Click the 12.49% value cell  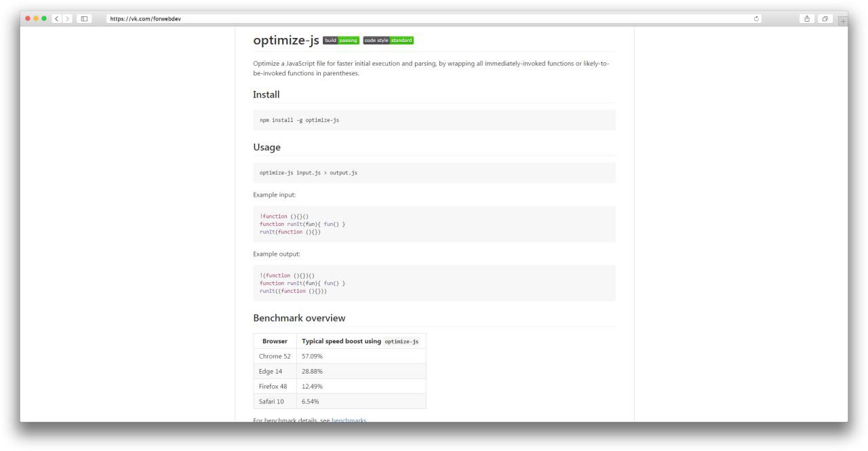[x=361, y=386]
